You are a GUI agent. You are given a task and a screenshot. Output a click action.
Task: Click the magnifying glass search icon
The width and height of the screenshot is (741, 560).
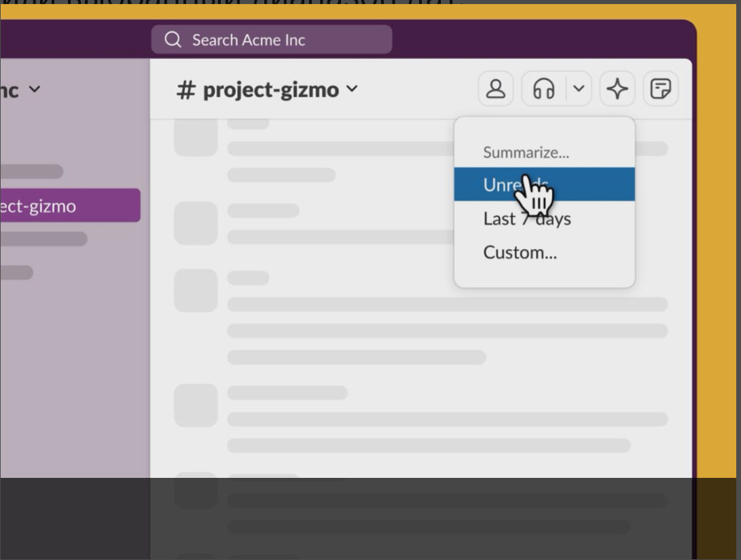point(173,39)
